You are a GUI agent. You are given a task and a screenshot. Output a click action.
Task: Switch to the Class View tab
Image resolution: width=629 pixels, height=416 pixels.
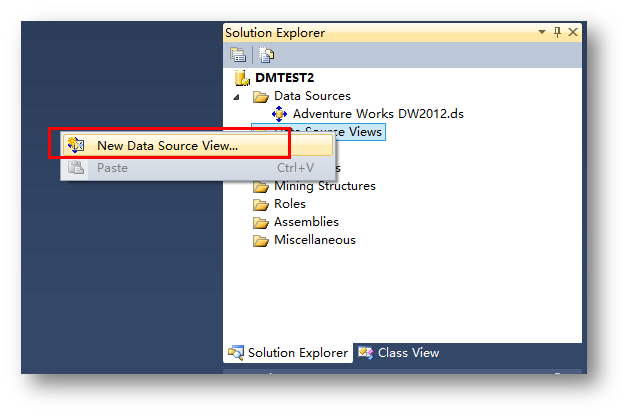(398, 353)
